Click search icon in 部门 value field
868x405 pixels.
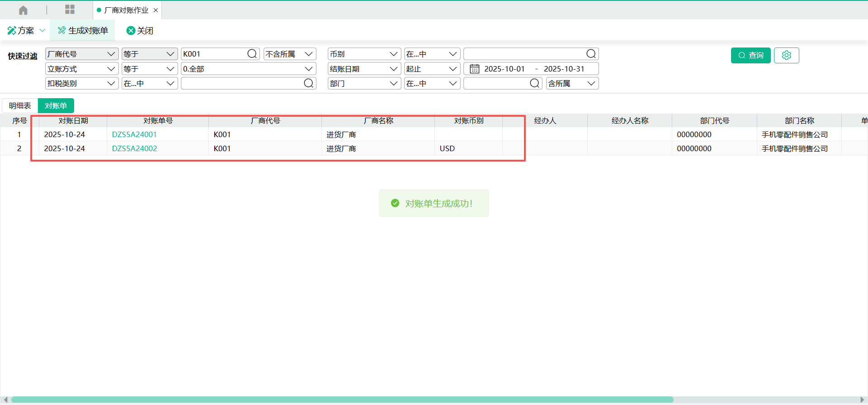tap(534, 83)
